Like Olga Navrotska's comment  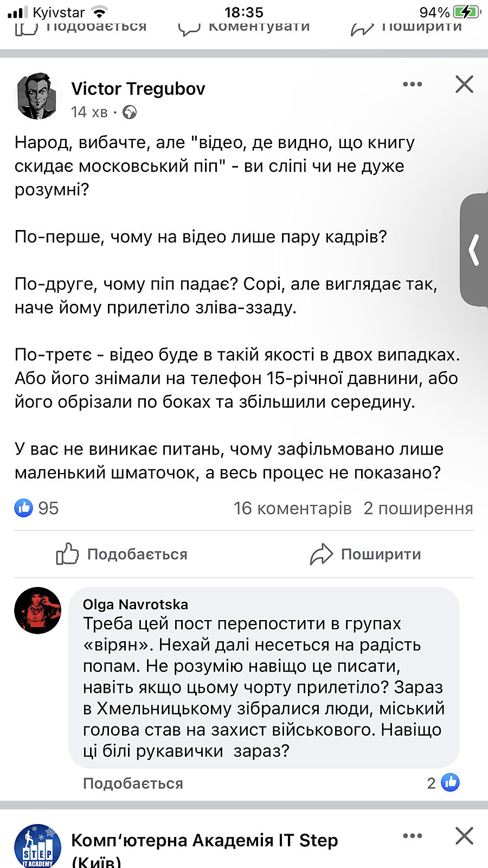133,783
